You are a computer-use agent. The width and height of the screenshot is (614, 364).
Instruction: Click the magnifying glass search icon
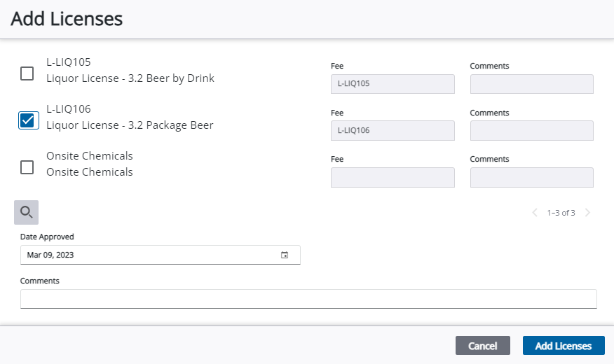coord(26,212)
